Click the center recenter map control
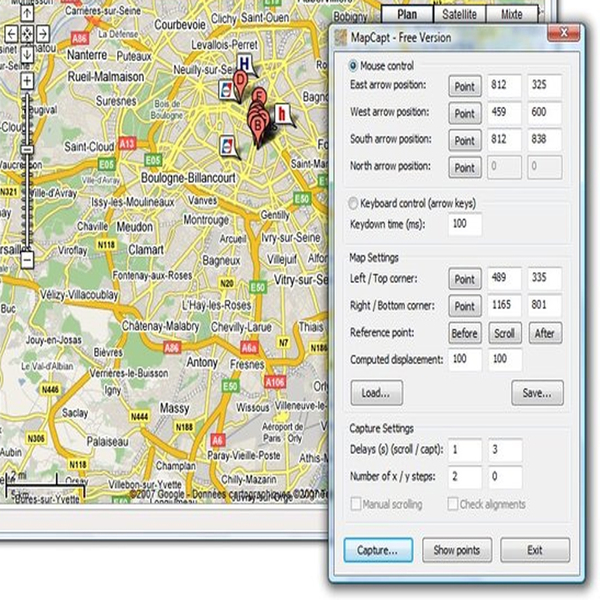 (x=27, y=34)
